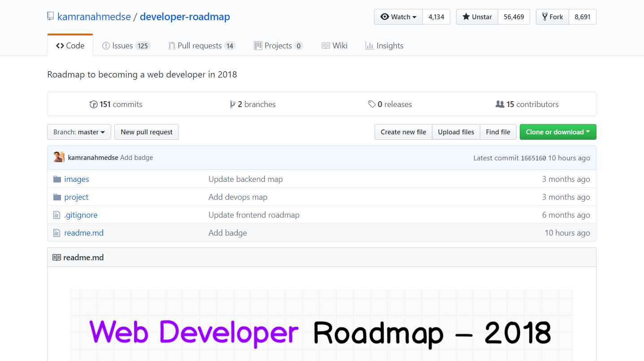Click '6 months ago' timestamp for .gitignore
The height and width of the screenshot is (361, 644).
pos(566,215)
